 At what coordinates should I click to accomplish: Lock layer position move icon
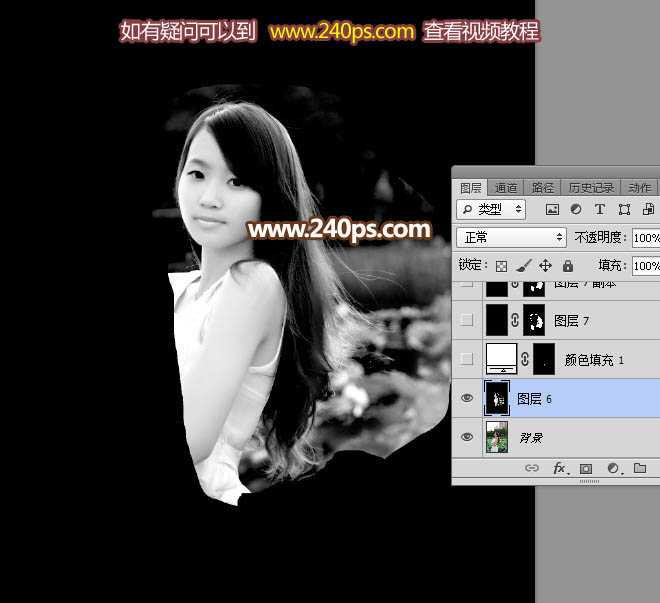[x=546, y=266]
